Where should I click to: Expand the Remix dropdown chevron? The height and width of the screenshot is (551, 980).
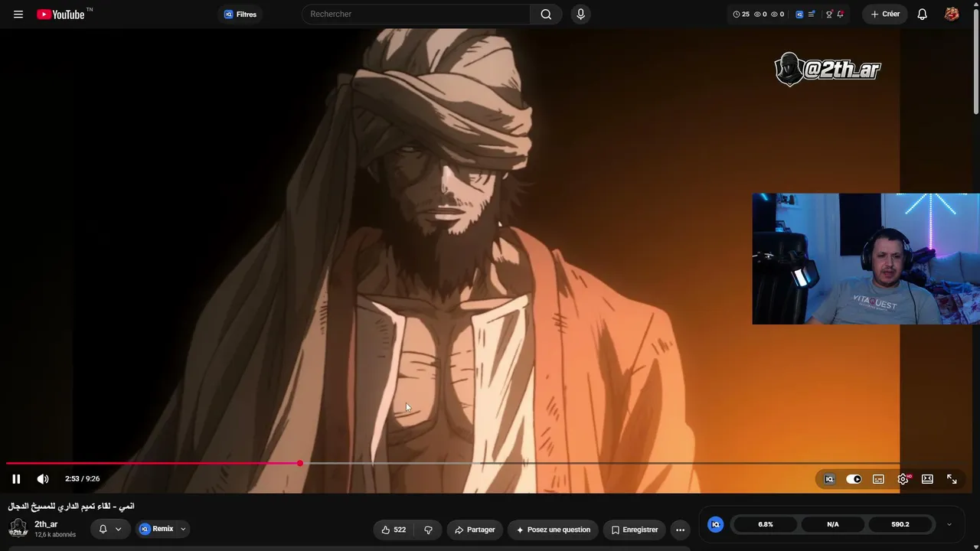click(183, 529)
